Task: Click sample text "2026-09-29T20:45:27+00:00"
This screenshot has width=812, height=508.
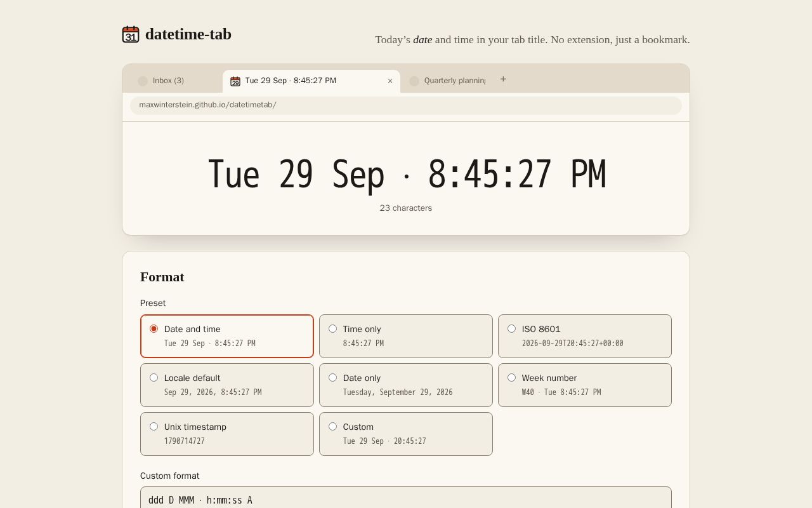Action: click(x=573, y=344)
